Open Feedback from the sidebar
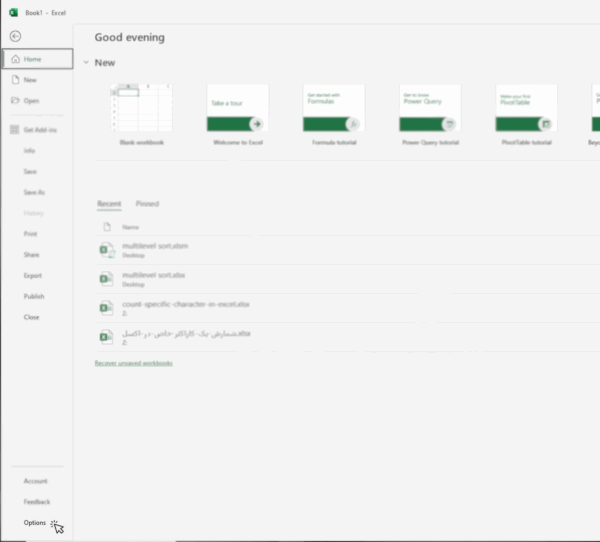The width and height of the screenshot is (600, 542). [38, 501]
